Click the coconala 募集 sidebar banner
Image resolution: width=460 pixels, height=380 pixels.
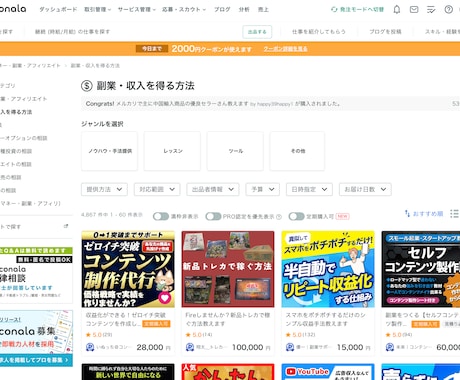click(36, 338)
